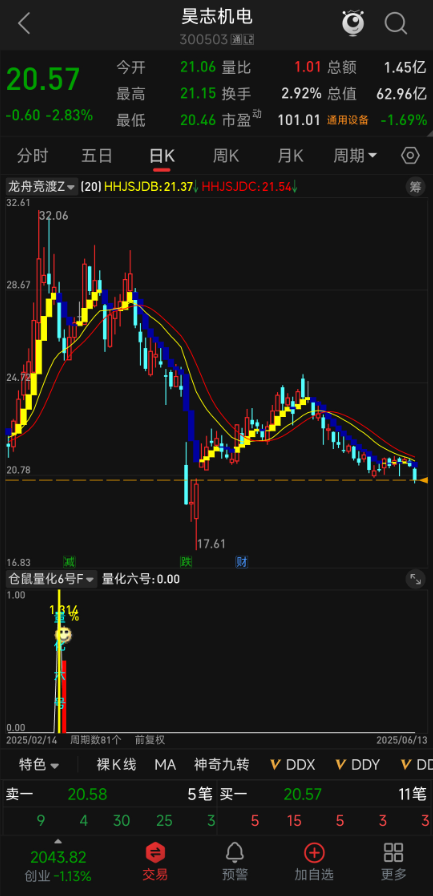The height and width of the screenshot is (896, 433).
Task: Tap the current price 20.57
Action: (43, 79)
